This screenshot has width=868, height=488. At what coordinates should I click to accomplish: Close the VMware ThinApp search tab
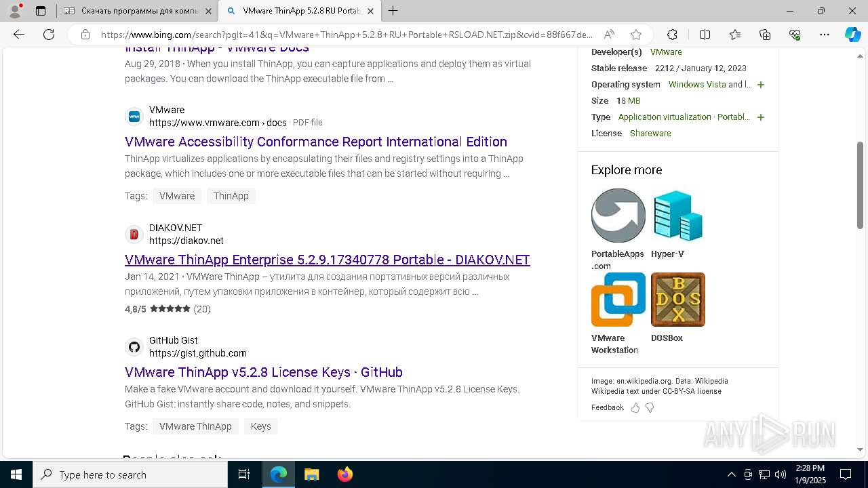pyautogui.click(x=370, y=11)
